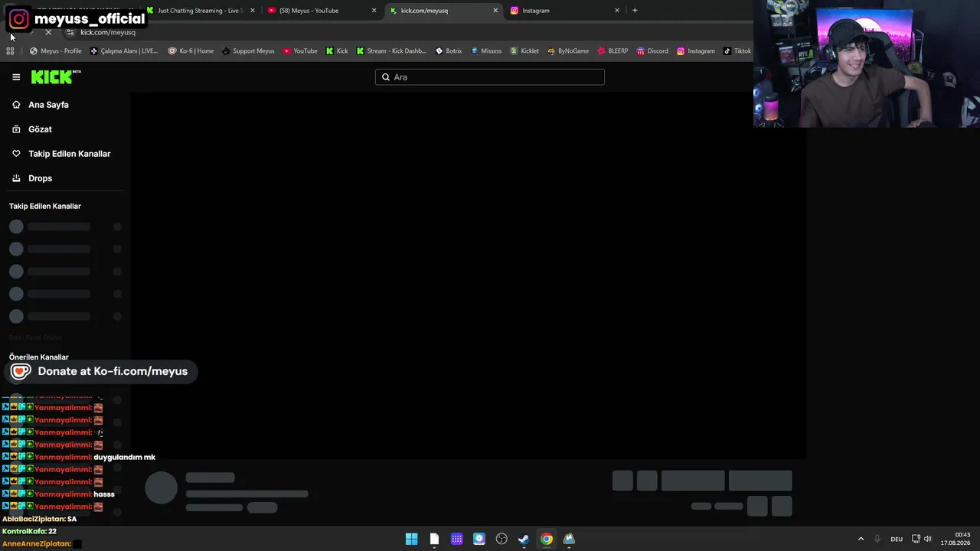The image size is (980, 551).
Task: Open the Kick bookmark
Action: [x=337, y=51]
